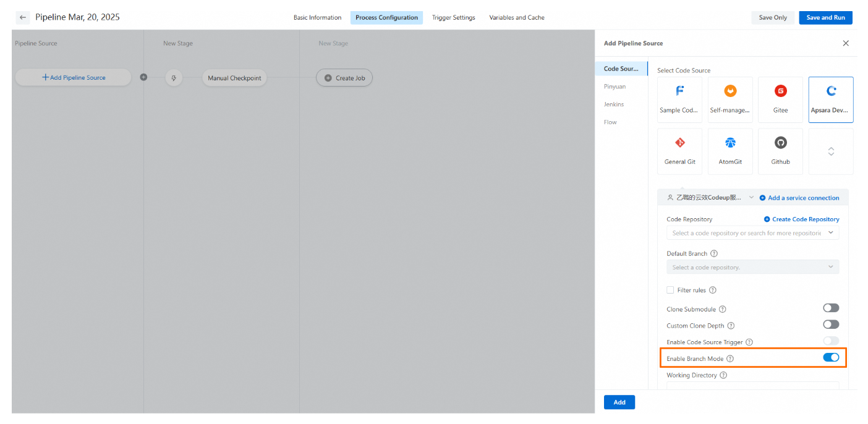Image resolution: width=868 pixels, height=424 pixels.
Task: Open help icon beside Working Directory
Action: click(723, 375)
